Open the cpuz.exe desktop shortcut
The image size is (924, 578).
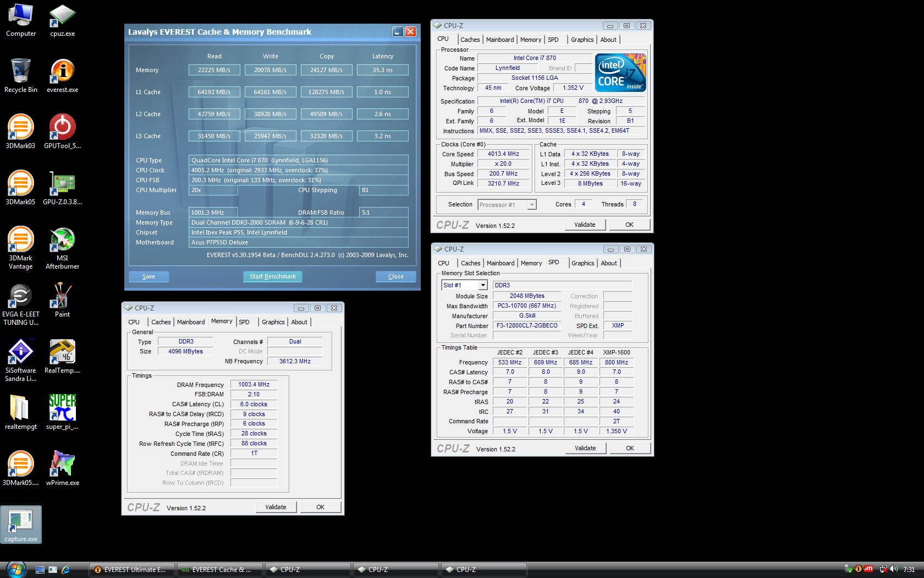click(x=63, y=20)
